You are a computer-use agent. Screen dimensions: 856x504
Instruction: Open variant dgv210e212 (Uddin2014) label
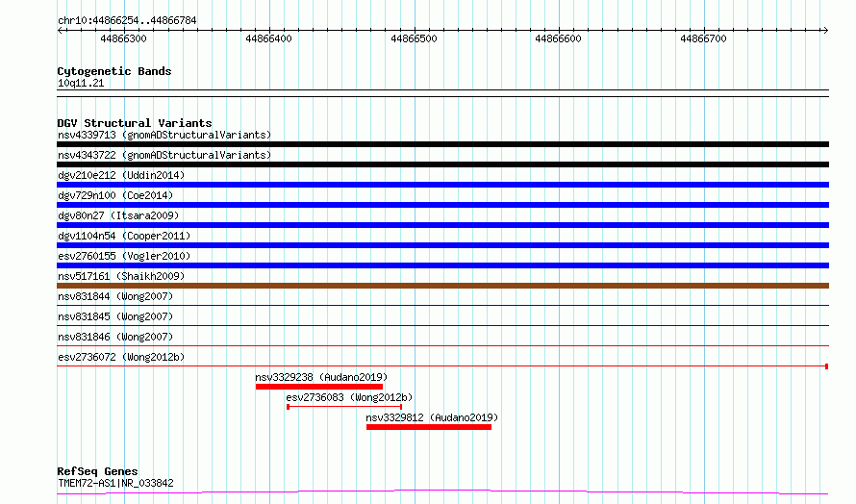point(121,175)
